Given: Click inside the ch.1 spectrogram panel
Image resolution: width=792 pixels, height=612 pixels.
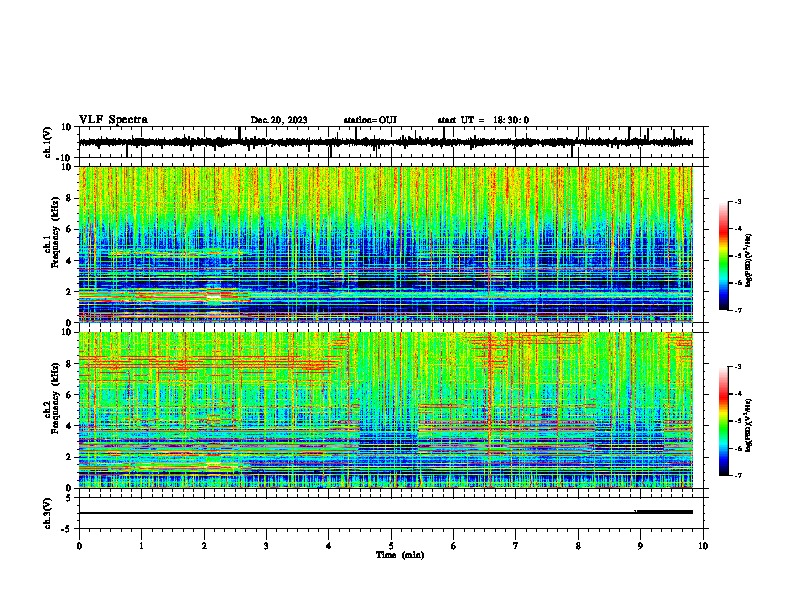Looking at the screenshot, I should [386, 244].
